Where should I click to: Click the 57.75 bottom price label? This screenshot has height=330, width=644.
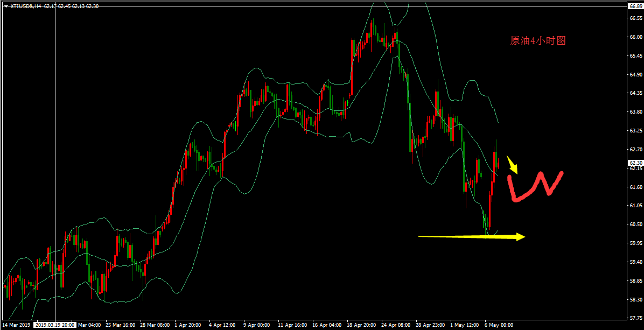point(635,318)
